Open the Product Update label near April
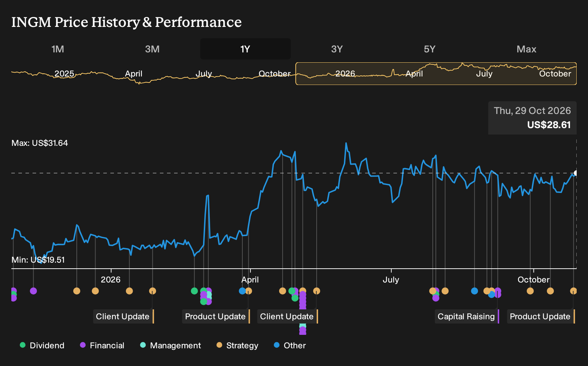588x366 pixels. click(216, 316)
